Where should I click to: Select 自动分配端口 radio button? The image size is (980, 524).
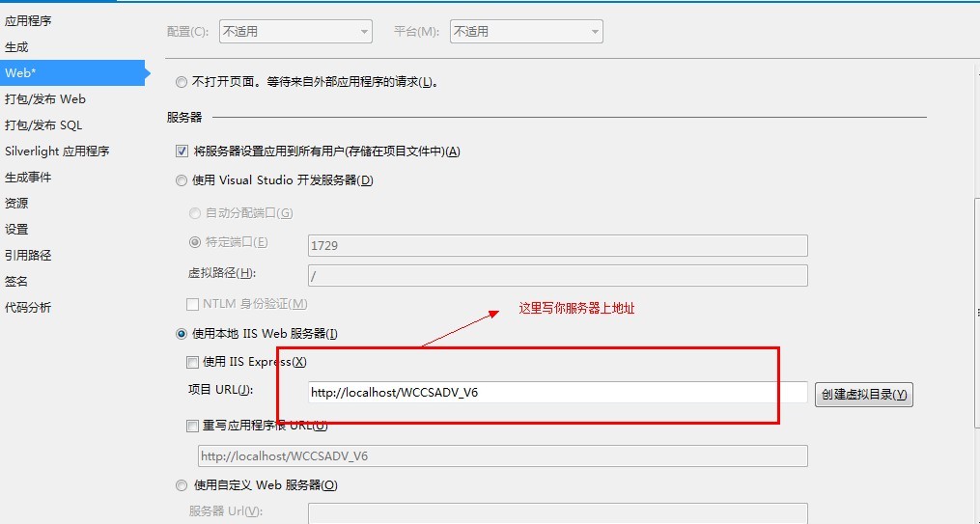click(195, 213)
